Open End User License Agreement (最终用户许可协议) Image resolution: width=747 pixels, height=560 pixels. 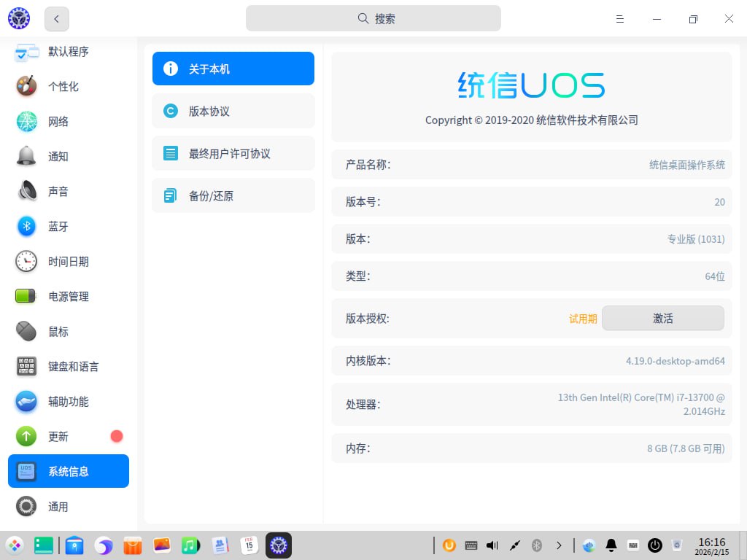tap(233, 154)
